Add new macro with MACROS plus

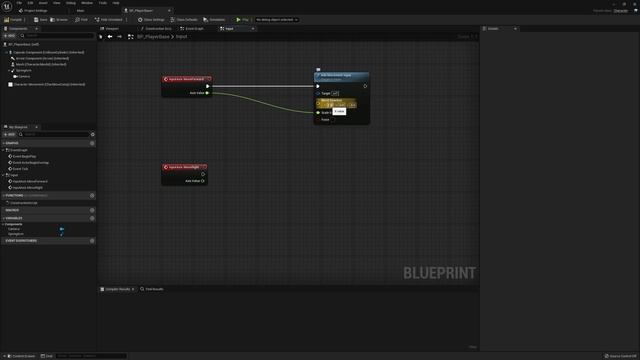point(92,210)
